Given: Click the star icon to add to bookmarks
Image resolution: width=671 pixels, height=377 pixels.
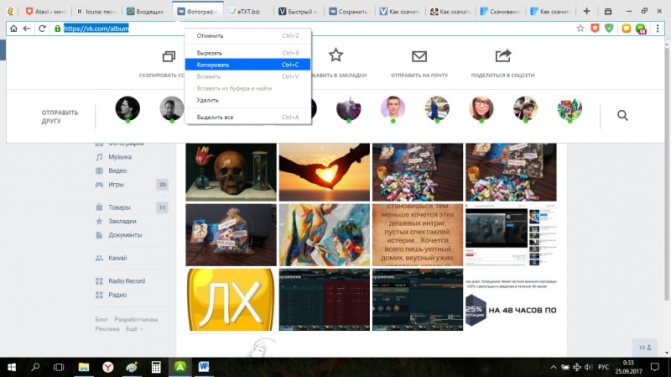Looking at the screenshot, I should (x=336, y=56).
